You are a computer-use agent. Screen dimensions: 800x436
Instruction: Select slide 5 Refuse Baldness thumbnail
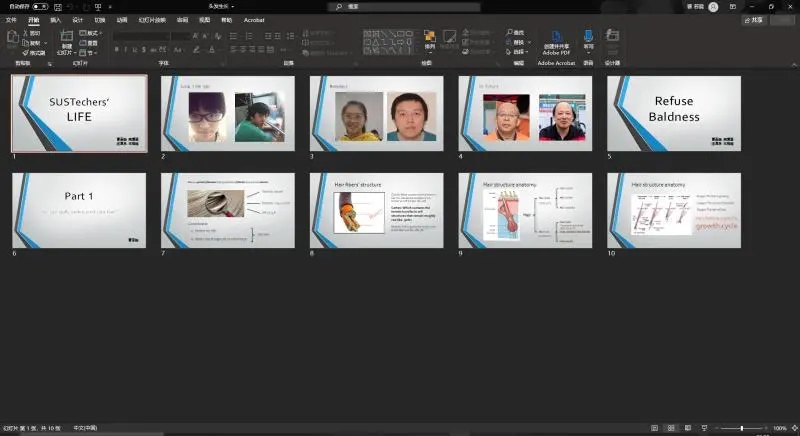tap(674, 113)
